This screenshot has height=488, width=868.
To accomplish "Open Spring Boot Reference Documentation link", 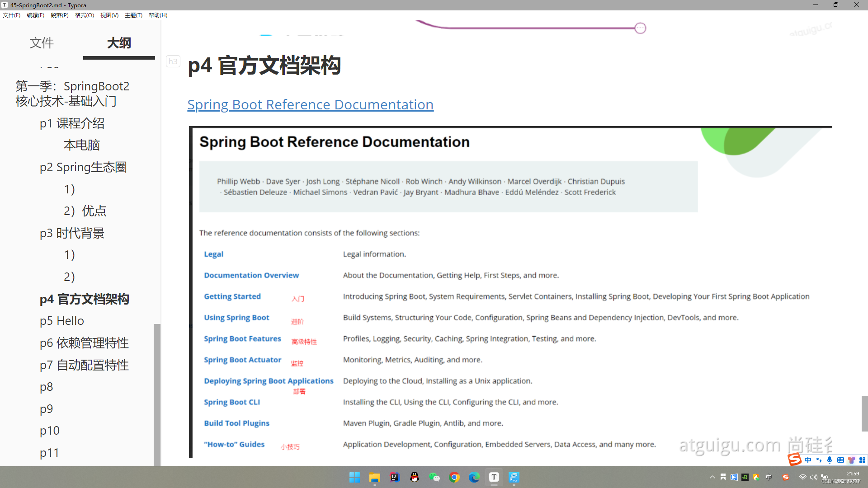I will pos(310,105).
